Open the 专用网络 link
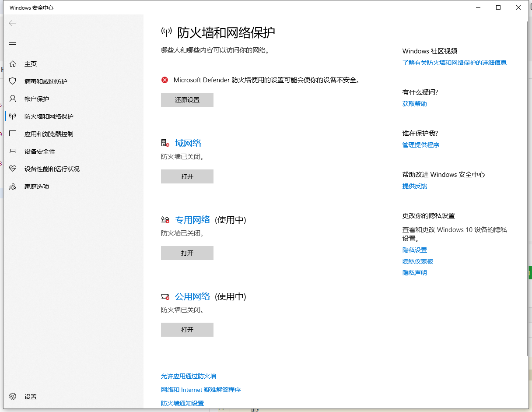This screenshot has height=412, width=532. tap(192, 220)
